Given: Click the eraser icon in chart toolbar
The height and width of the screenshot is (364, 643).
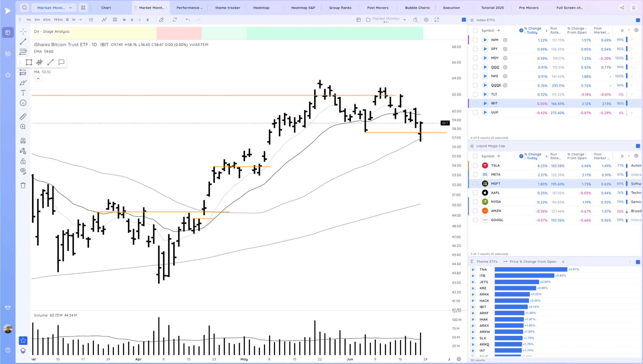Looking at the screenshot, I should (x=161, y=20).
